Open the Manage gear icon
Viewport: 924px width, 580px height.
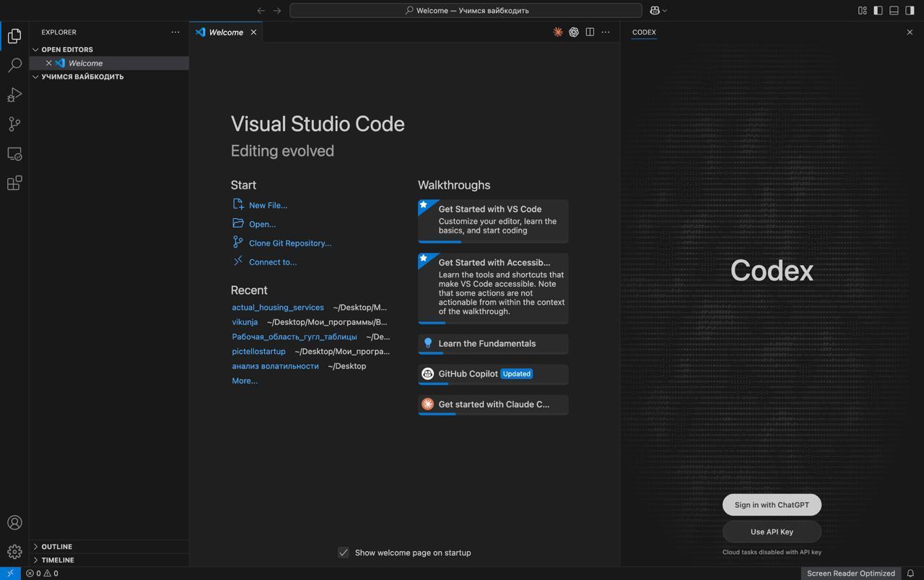pos(14,552)
